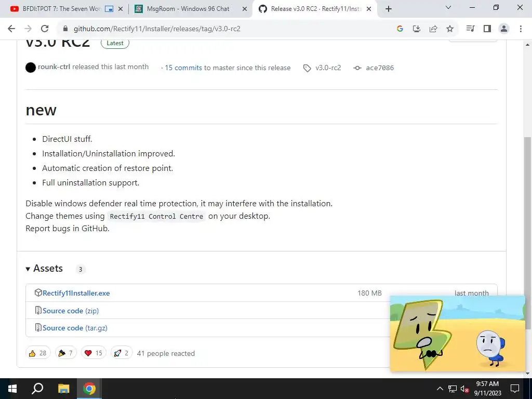Screen dimensions: 532x399
Task: Click rounk-ctrl avatar image
Action: tap(31, 68)
